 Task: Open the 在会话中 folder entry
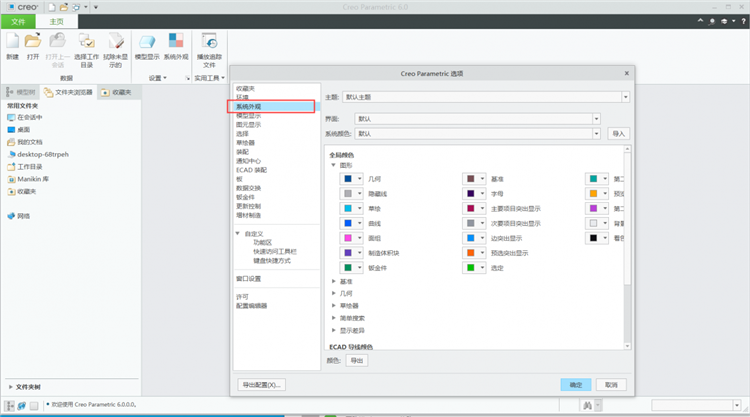[x=24, y=117]
